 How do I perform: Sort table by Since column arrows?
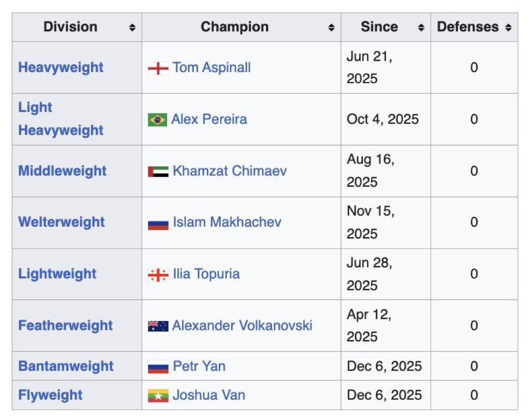[x=421, y=28]
